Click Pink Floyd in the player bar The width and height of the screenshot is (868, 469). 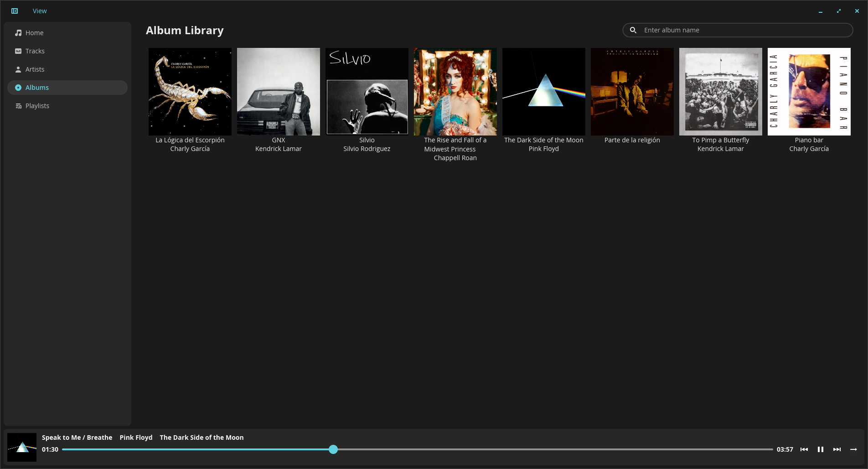pos(136,438)
